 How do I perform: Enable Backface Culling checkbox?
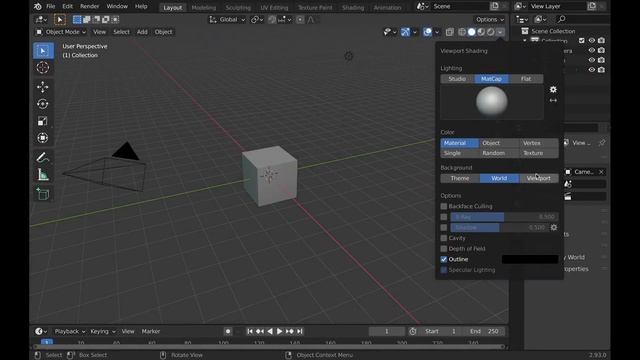pos(444,206)
